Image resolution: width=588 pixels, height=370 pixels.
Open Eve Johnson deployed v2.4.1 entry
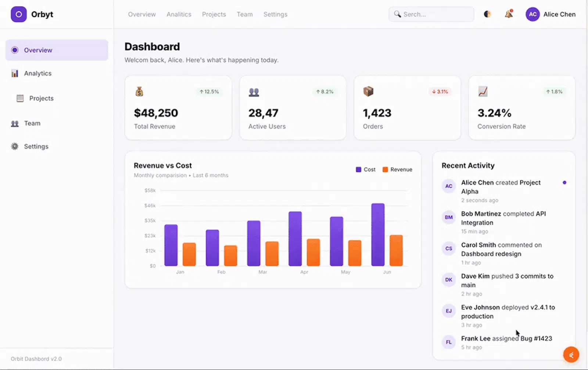click(504, 316)
